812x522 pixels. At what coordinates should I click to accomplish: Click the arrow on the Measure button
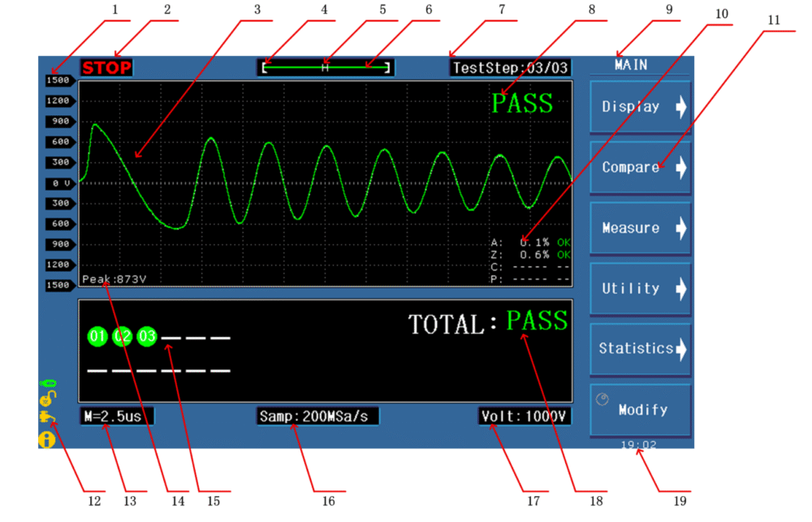coord(681,228)
